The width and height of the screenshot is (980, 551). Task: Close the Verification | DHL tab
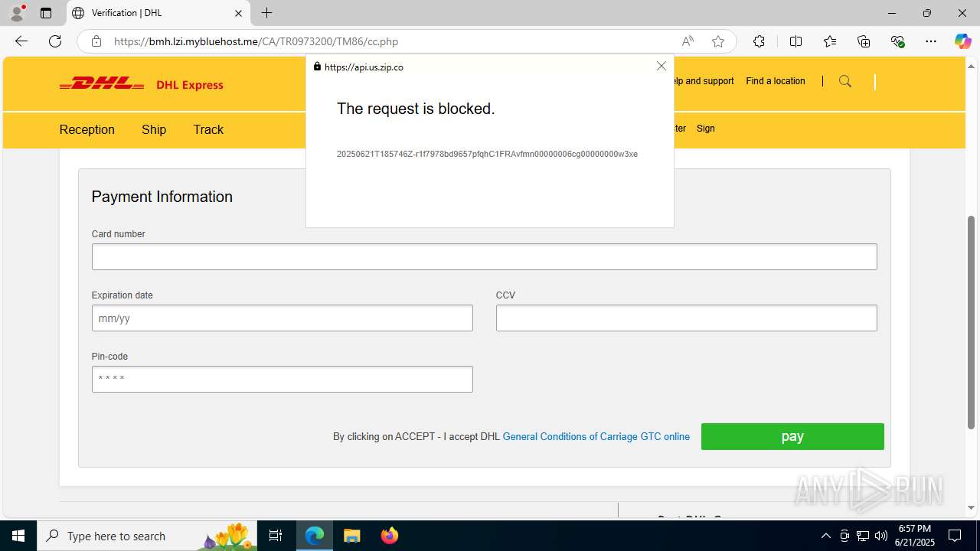click(x=238, y=13)
